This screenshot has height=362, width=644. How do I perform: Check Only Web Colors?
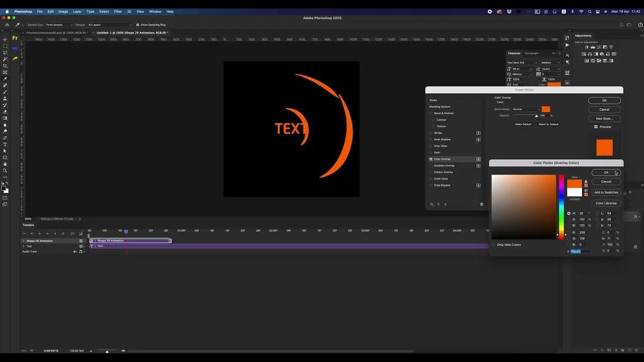coord(494,245)
